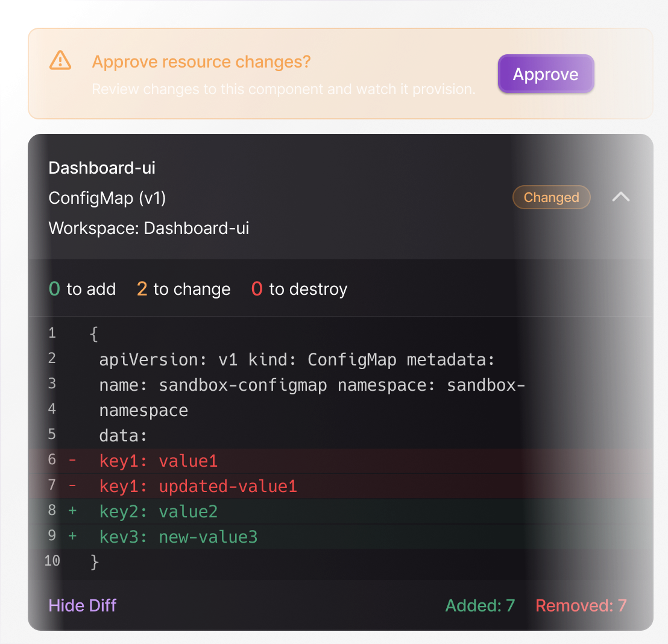The image size is (668, 644).
Task: Click the minus icon on line 6
Action: coord(72,461)
